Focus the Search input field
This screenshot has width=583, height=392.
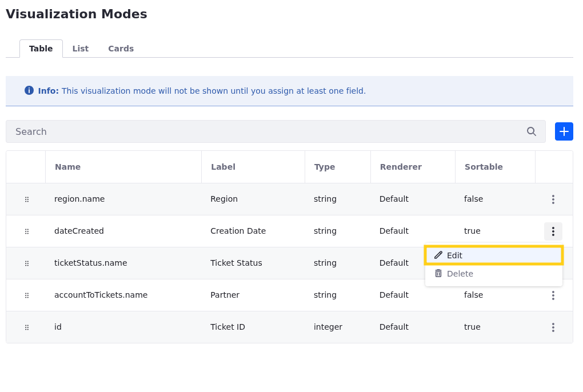275,131
